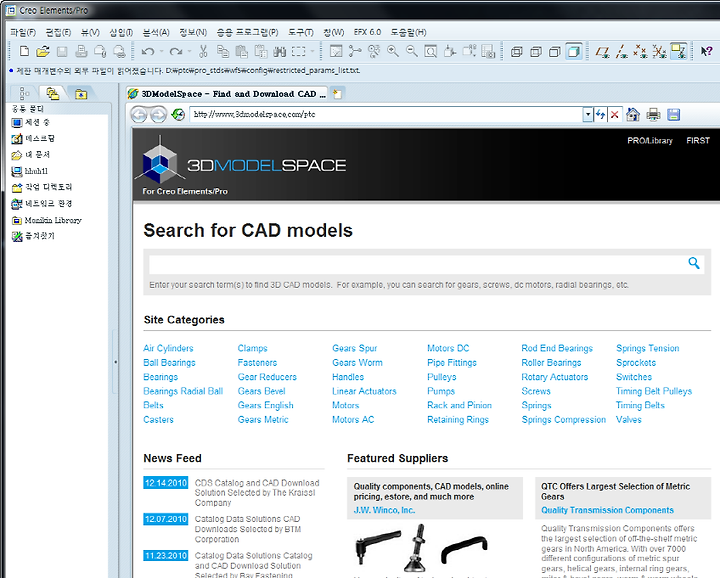The image size is (720, 578).
Task: Click the Save disk icon in toolbar
Action: [62, 51]
